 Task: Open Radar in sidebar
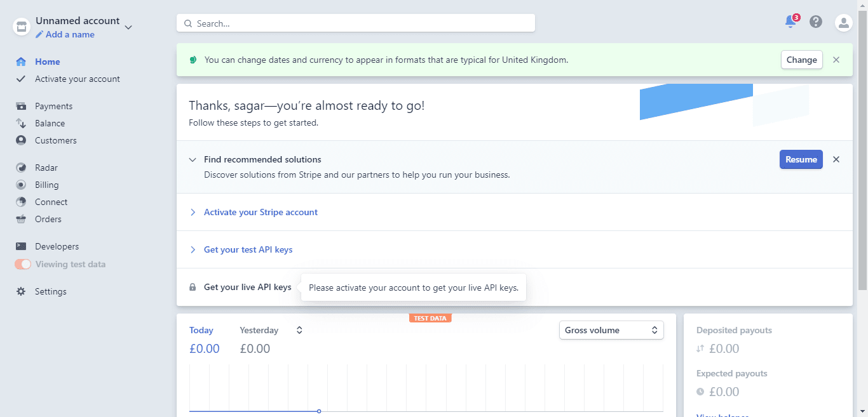coord(46,168)
